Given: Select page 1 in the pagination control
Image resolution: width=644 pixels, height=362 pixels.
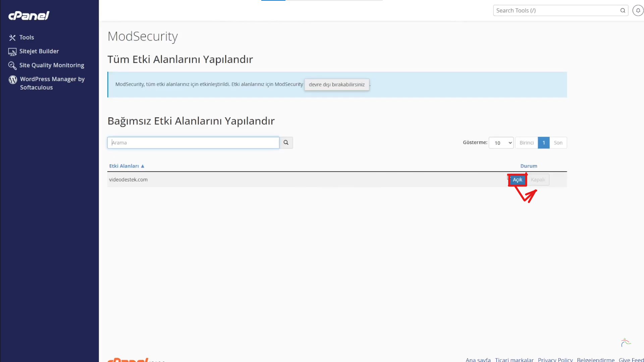Looking at the screenshot, I should [544, 142].
